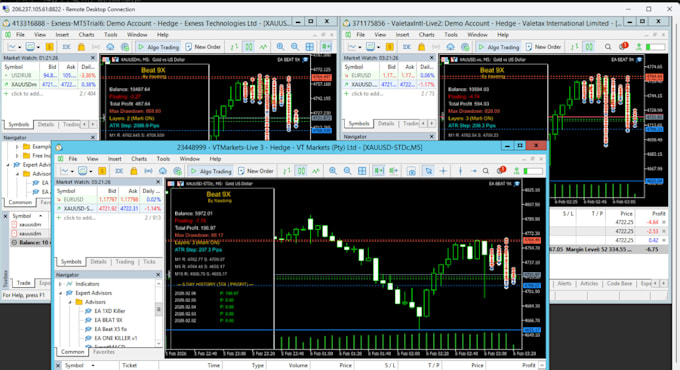Image resolution: width=680 pixels, height=370 pixels.
Task: Open search magnifier in VT Markets toolbar
Action: (x=486, y=171)
